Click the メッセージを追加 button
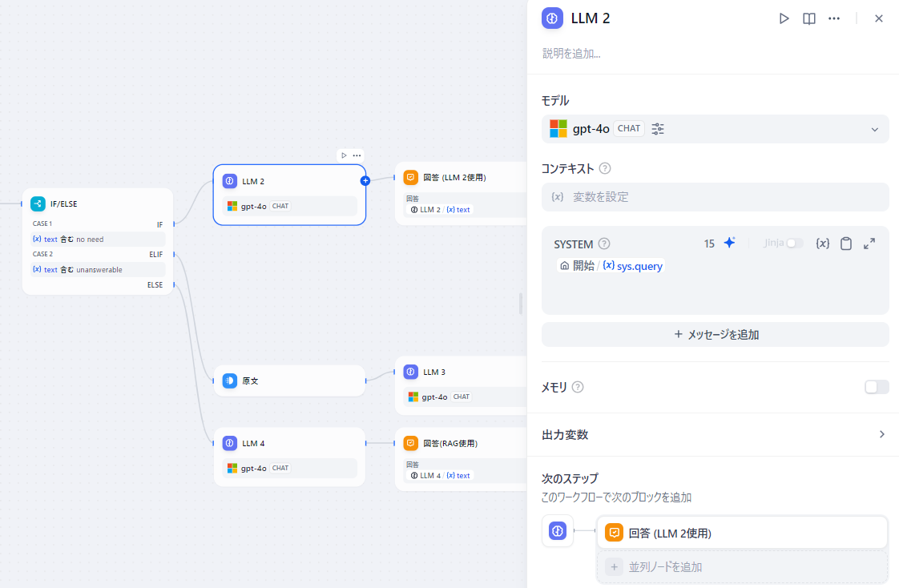 pyautogui.click(x=715, y=335)
